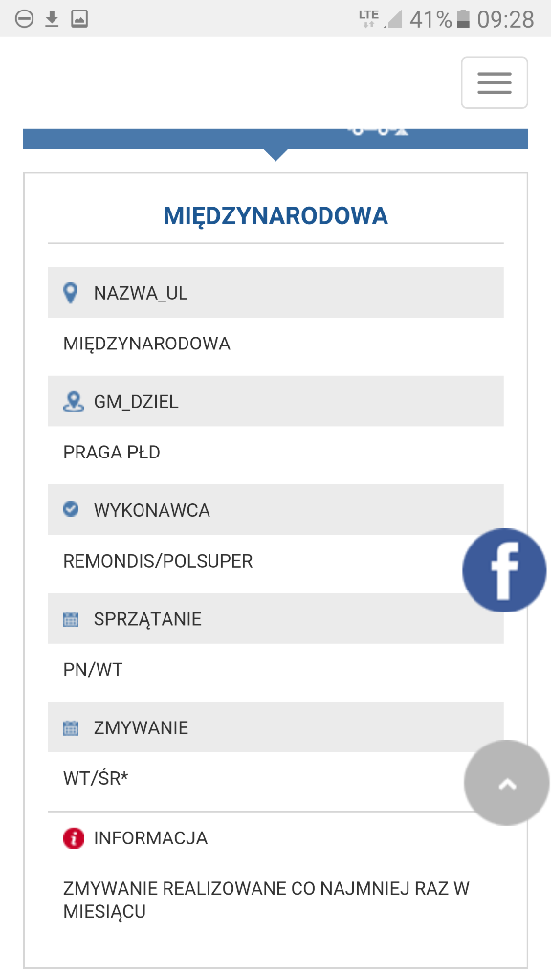Image resolution: width=551 pixels, height=980 pixels.
Task: Click the red info icon beside INFORMACJA
Action: pyautogui.click(x=73, y=837)
